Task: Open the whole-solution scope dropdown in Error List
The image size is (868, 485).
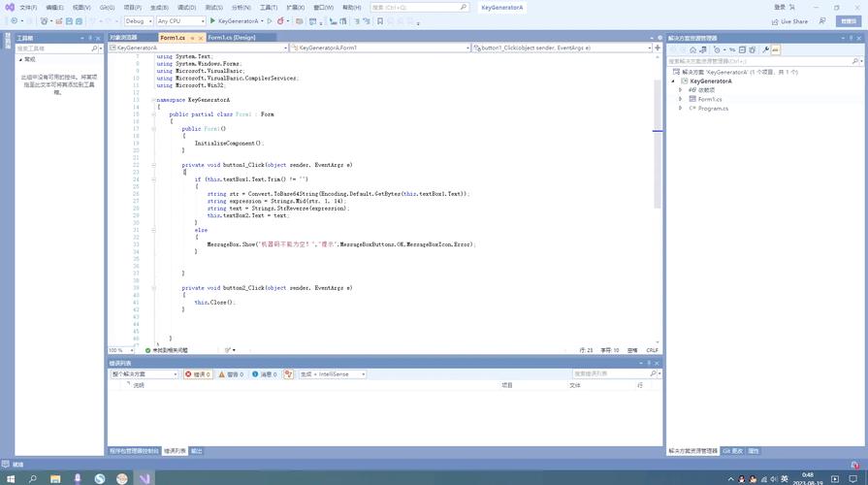Action: pos(144,374)
